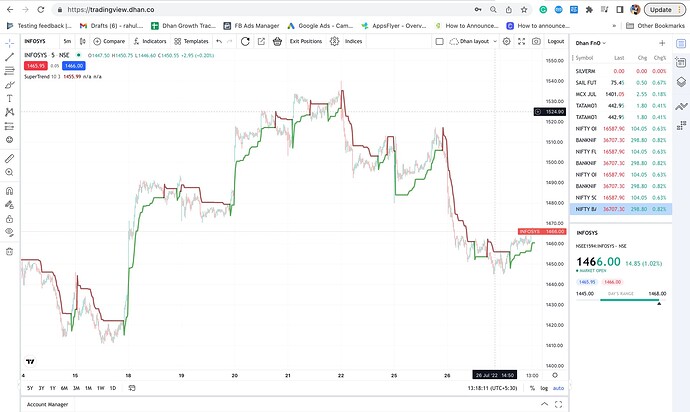Hide all drawings with the eye icon
690x412 pixels.
(9, 232)
